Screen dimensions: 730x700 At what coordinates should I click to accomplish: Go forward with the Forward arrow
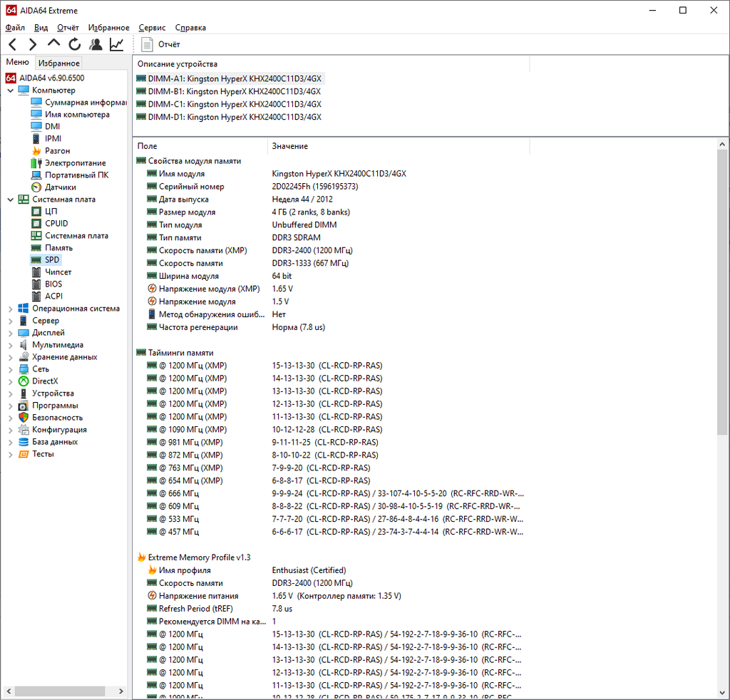coord(33,45)
